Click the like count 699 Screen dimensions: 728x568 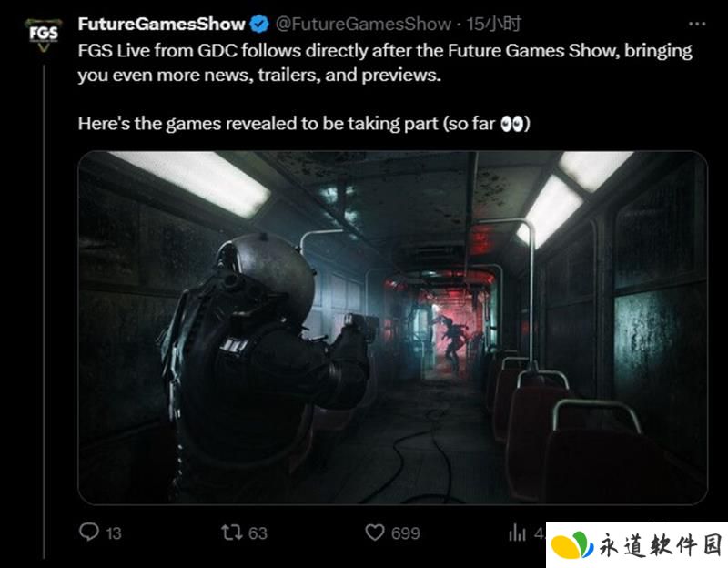tap(405, 533)
